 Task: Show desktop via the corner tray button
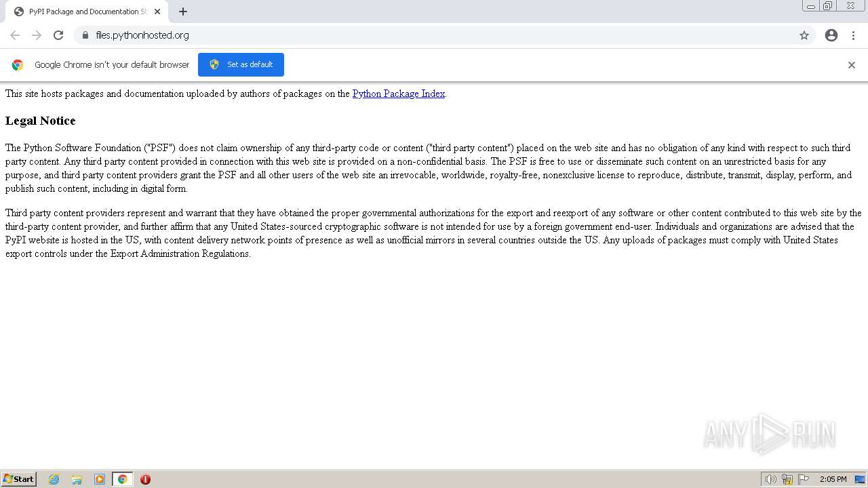pyautogui.click(x=860, y=479)
